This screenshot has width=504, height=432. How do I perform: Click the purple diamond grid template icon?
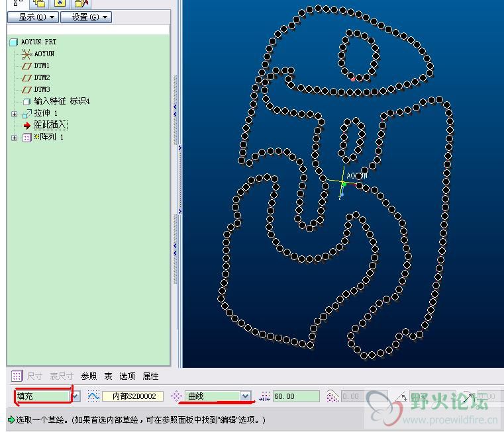pyautogui.click(x=176, y=396)
